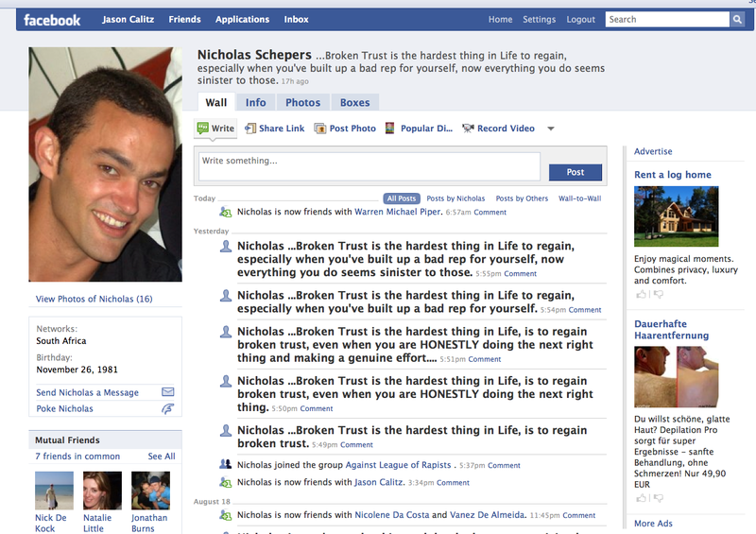This screenshot has width=756, height=534.
Task: Expand the more applications dropdown arrow
Action: coord(551,129)
